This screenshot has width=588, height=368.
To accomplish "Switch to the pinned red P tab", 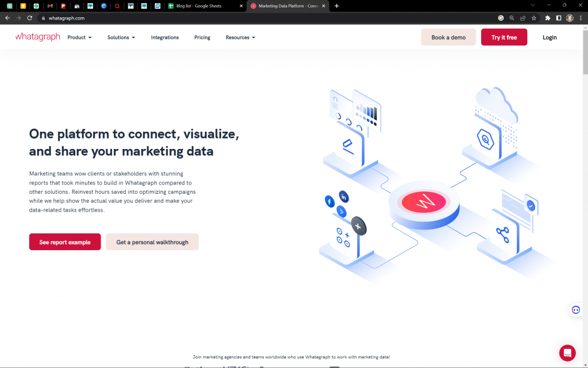I will 63,6.
